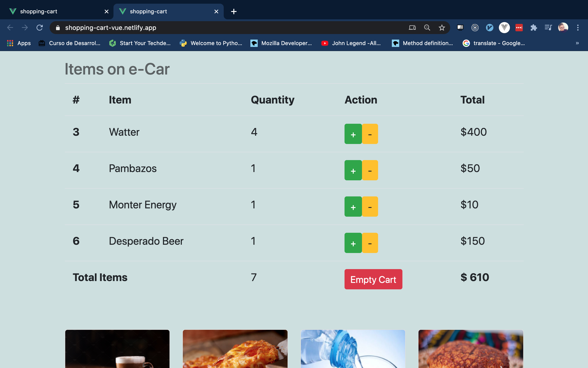Open the circular target extension icon
Image resolution: width=588 pixels, height=368 pixels.
pyautogui.click(x=475, y=28)
